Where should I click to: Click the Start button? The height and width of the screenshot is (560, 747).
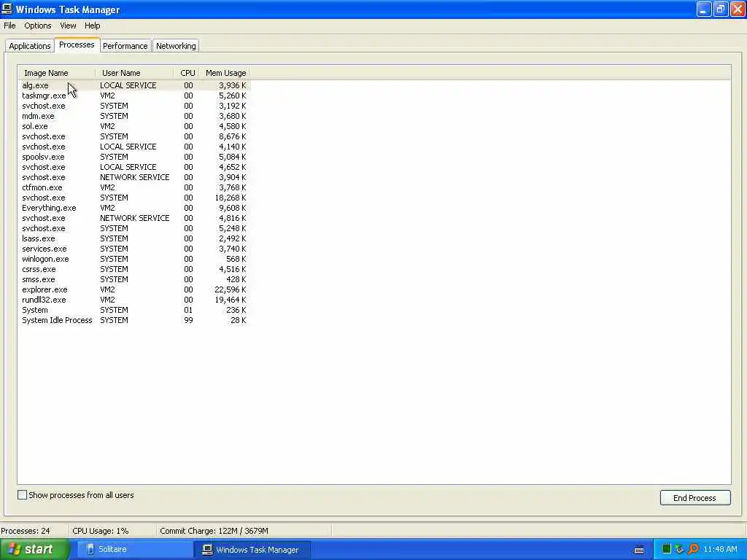34,549
